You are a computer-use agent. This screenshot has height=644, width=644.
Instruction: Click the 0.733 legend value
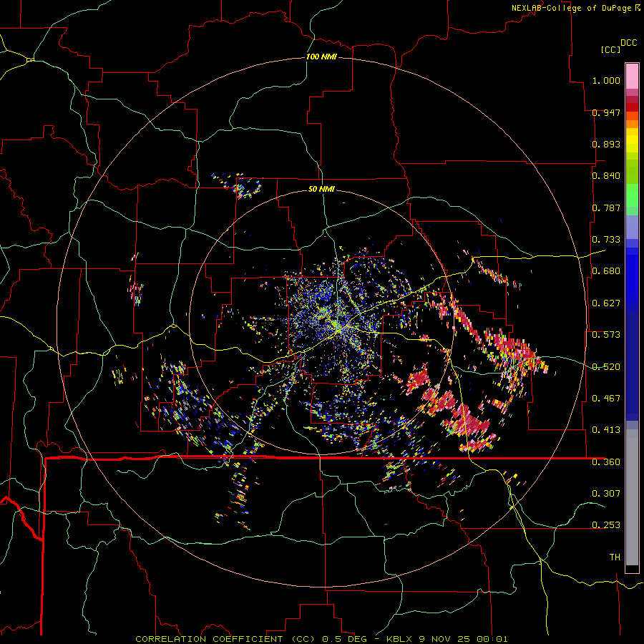[x=606, y=240]
